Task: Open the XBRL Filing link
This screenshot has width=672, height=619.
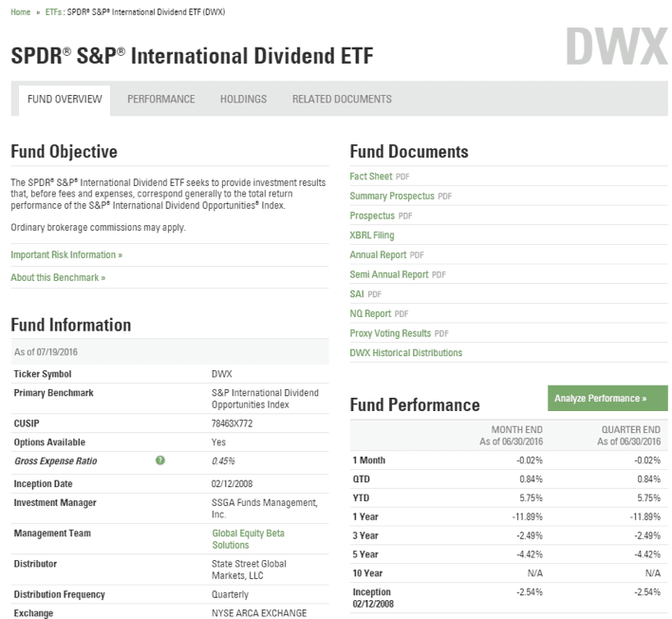Action: (x=372, y=235)
